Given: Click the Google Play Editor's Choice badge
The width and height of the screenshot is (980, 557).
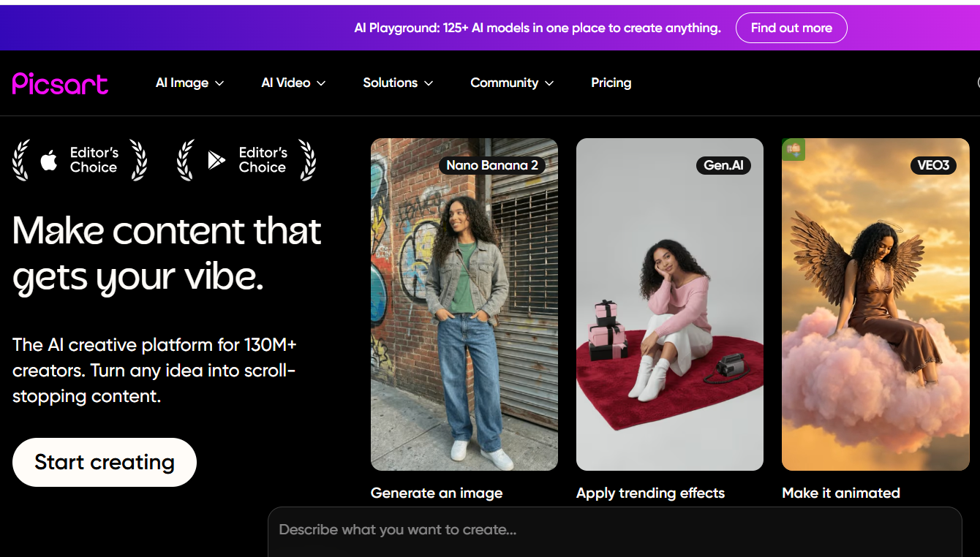Looking at the screenshot, I should [246, 160].
